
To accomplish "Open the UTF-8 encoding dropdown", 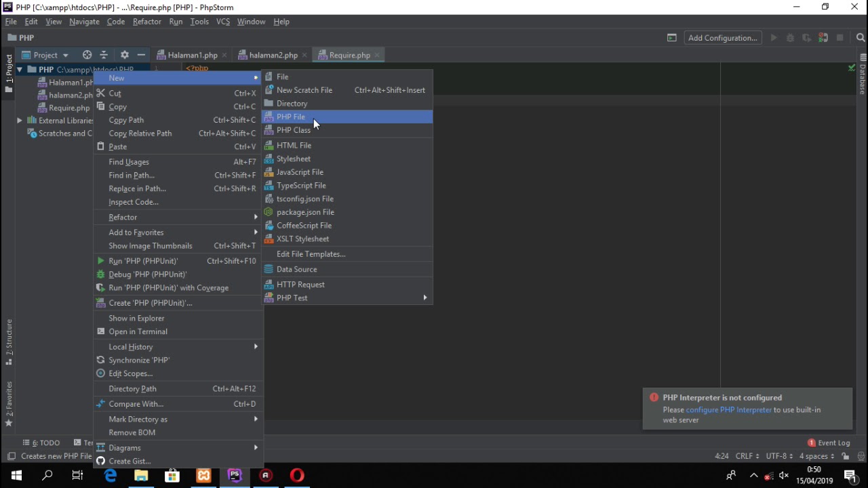I will 779,456.
